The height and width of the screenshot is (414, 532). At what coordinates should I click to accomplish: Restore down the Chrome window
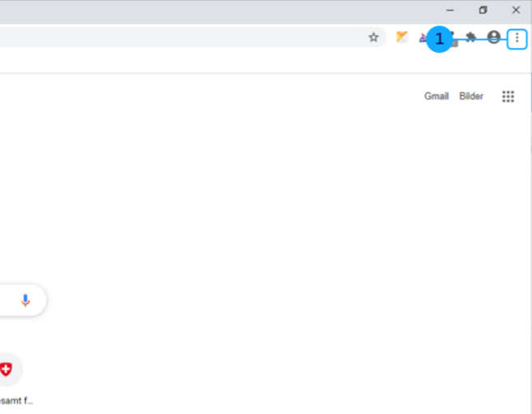(x=483, y=10)
